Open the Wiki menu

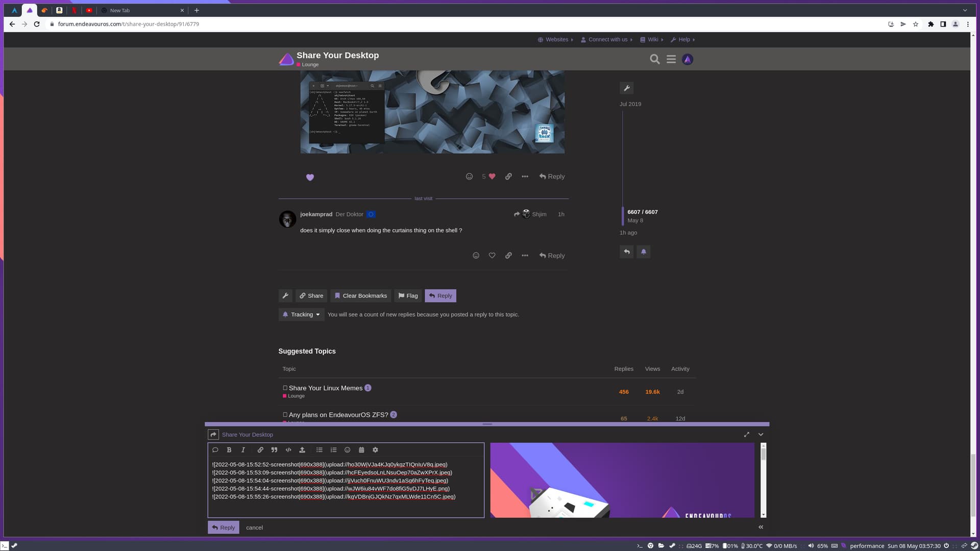(x=652, y=40)
